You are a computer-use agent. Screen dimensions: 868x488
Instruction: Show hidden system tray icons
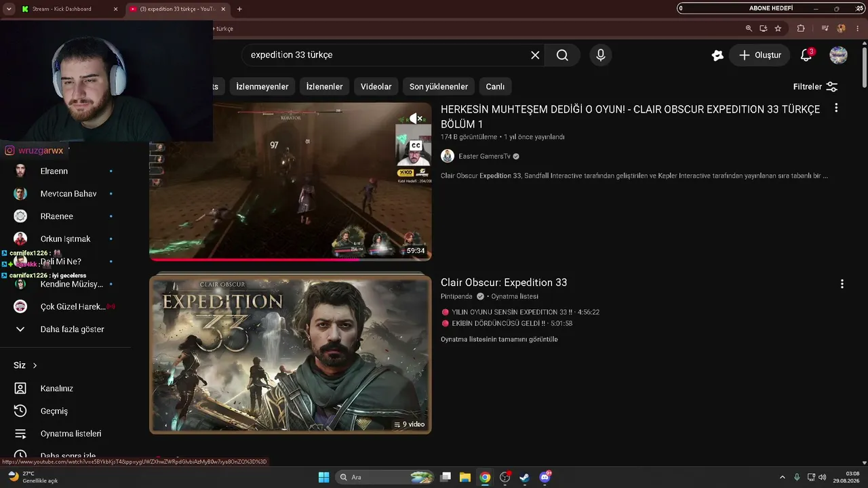(783, 477)
